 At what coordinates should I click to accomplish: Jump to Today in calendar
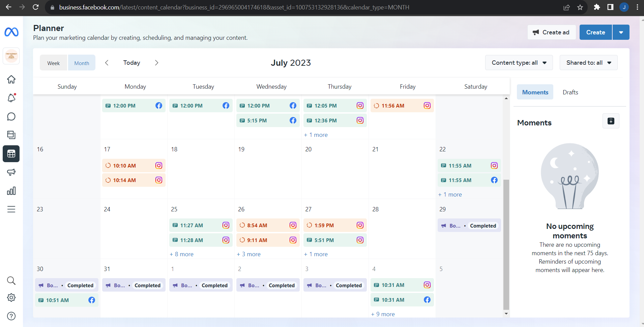tap(132, 63)
